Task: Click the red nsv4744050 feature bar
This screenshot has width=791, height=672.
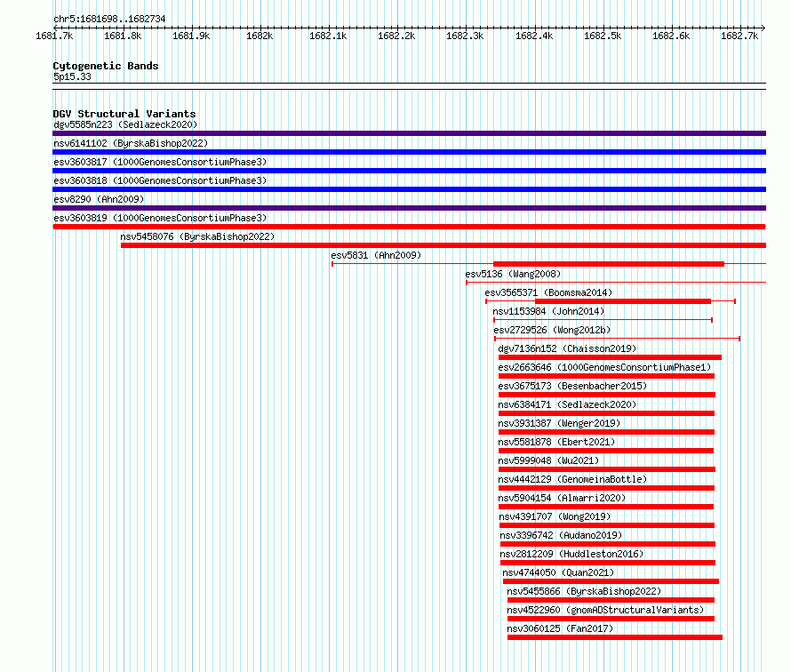Action: click(611, 581)
